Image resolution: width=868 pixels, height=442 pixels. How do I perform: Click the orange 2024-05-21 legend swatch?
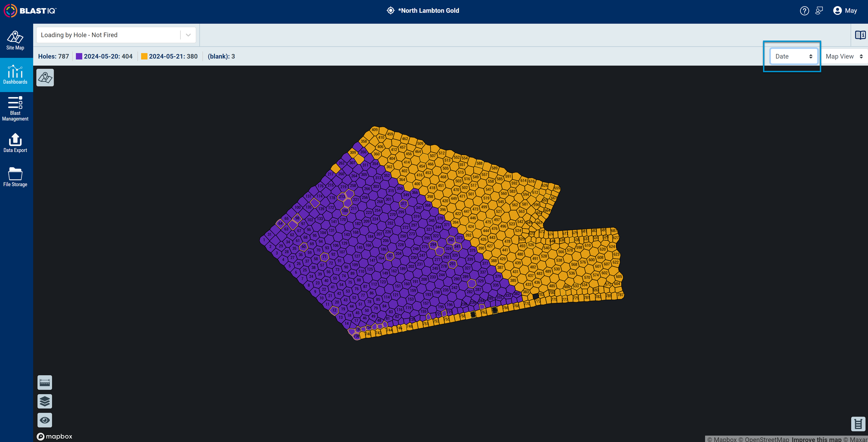pos(144,56)
